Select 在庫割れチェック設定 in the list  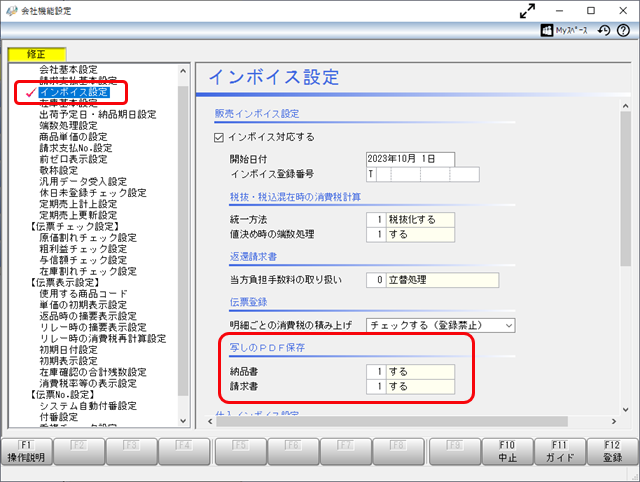[88, 271]
